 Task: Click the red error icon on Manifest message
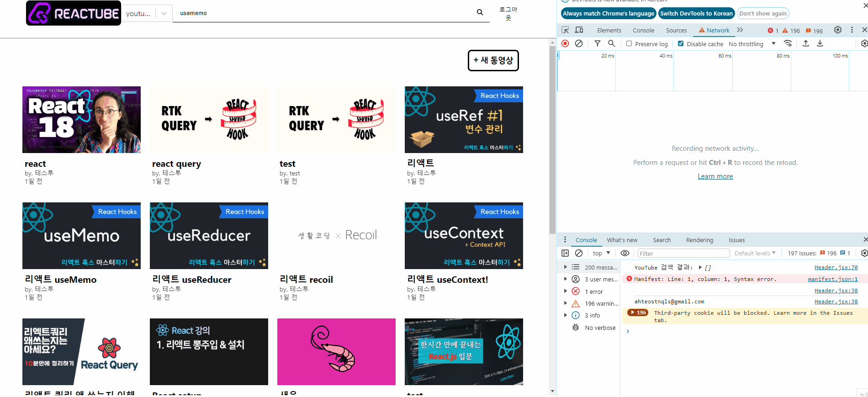point(629,279)
